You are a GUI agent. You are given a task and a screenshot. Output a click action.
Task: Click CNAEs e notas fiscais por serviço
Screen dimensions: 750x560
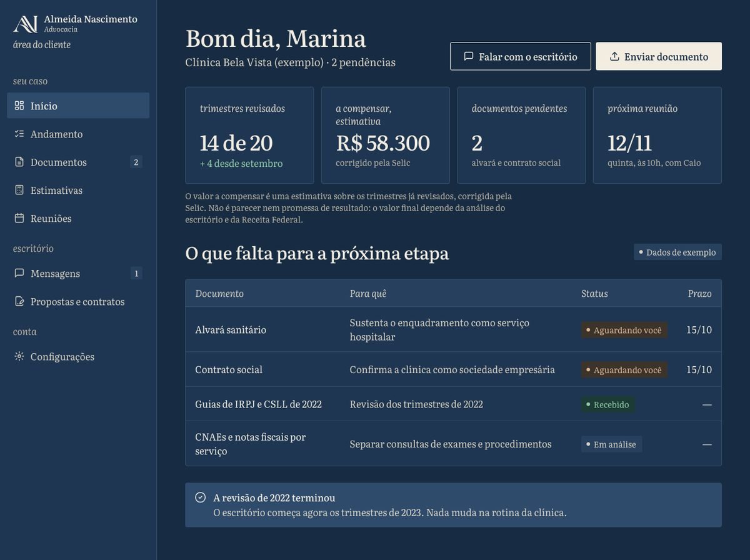pyautogui.click(x=251, y=444)
